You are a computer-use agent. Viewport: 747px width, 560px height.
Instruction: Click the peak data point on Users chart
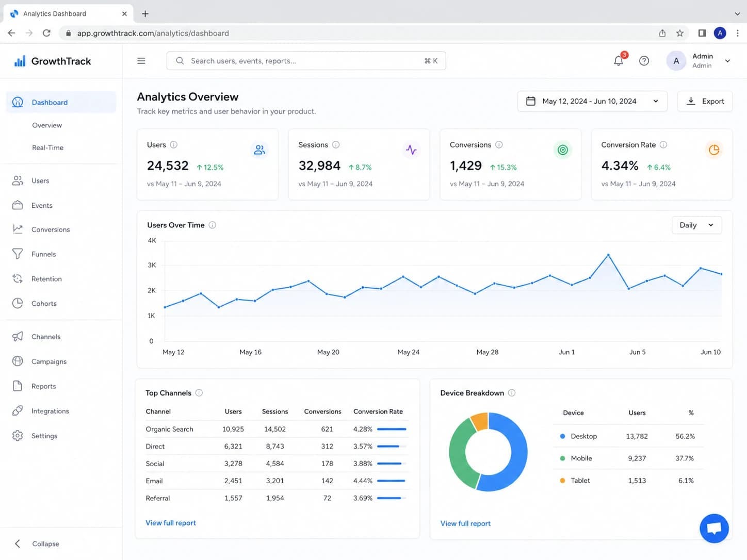(x=608, y=255)
